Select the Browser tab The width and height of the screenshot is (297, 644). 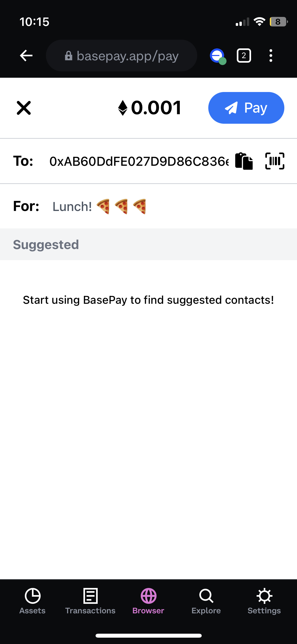point(148,601)
